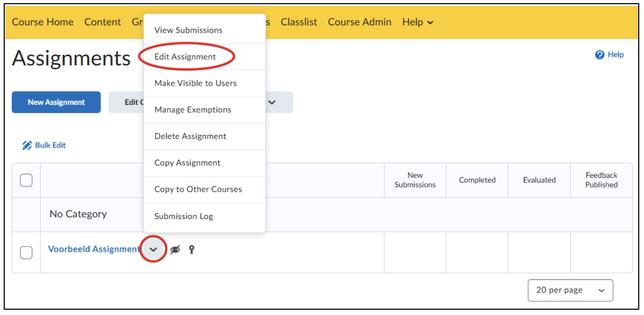Click the Help link at top right
The width and height of the screenshot is (644, 315).
click(x=609, y=55)
